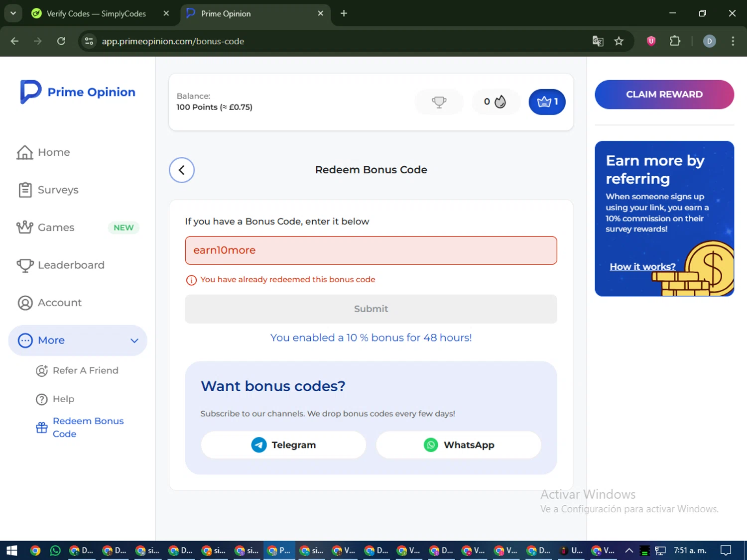
Task: Go to Games in the sidebar
Action: pyautogui.click(x=45, y=227)
